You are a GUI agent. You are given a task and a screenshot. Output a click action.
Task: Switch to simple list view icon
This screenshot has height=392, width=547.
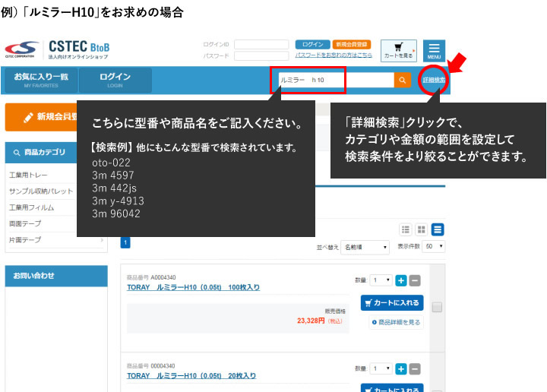coord(406,229)
